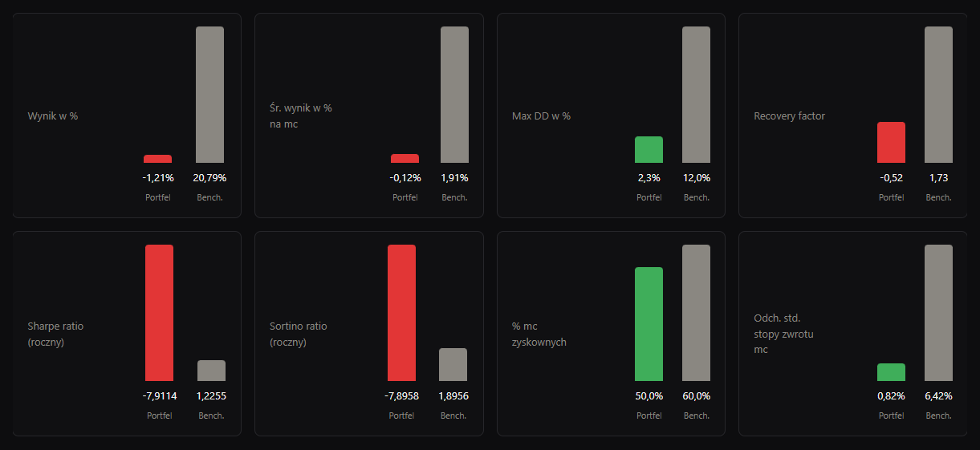Viewport: 980px width, 450px height.
Task: Click the Recovery factor card title
Action: click(x=789, y=116)
